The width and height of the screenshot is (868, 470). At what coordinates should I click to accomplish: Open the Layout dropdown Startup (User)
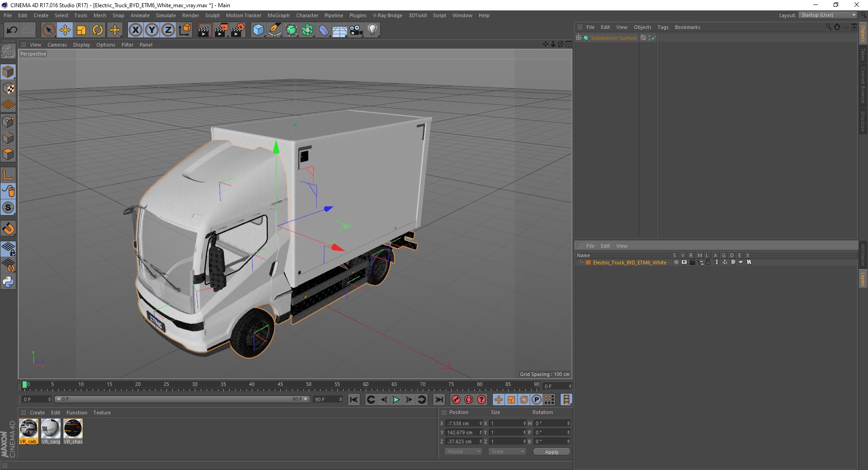tap(828, 15)
